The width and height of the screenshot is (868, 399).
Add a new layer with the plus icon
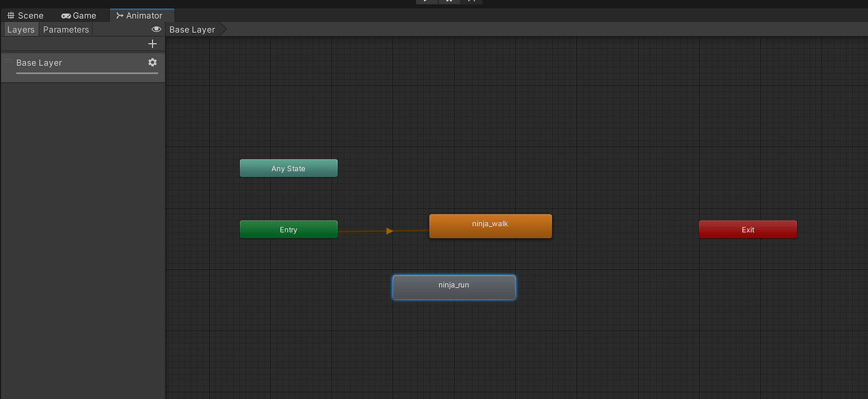[152, 43]
